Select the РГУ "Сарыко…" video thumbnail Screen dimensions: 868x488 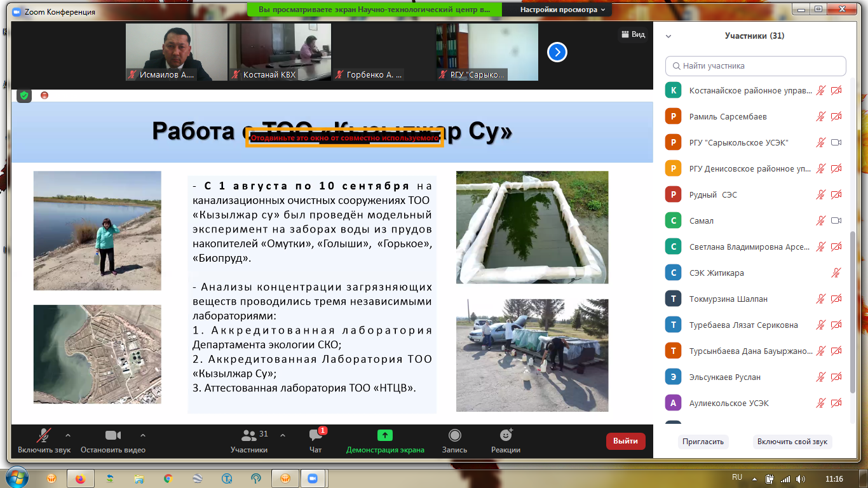(487, 52)
